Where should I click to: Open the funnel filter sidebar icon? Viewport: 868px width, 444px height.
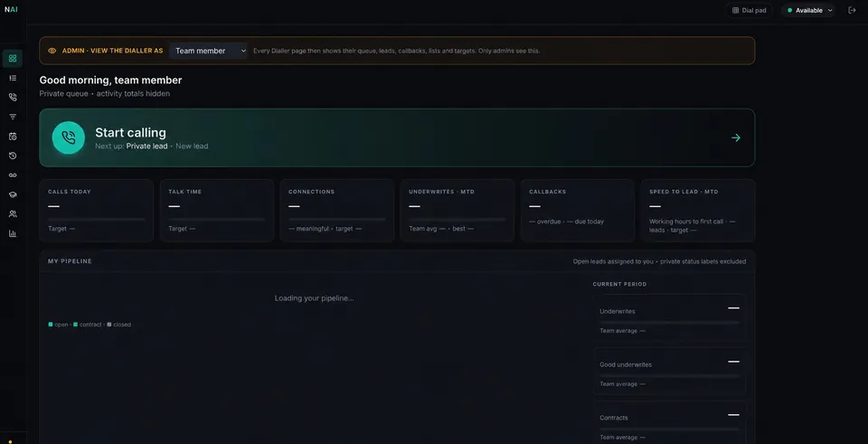point(13,117)
